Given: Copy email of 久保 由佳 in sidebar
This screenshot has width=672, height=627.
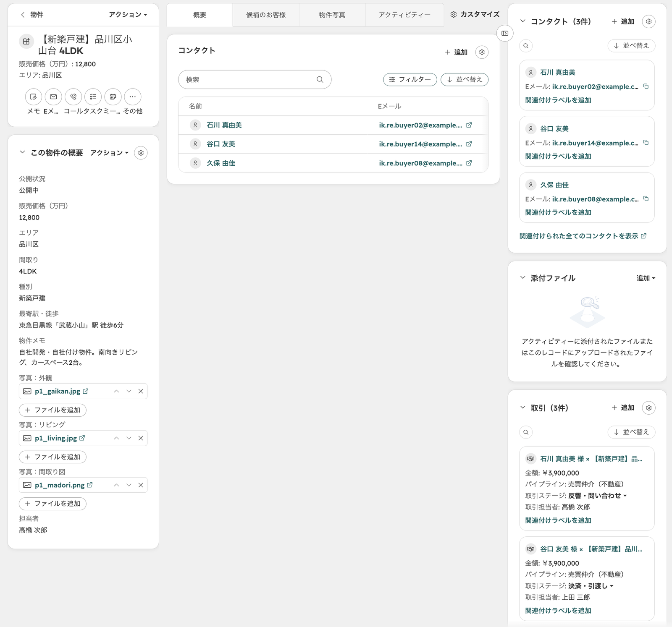Looking at the screenshot, I should coord(646,199).
